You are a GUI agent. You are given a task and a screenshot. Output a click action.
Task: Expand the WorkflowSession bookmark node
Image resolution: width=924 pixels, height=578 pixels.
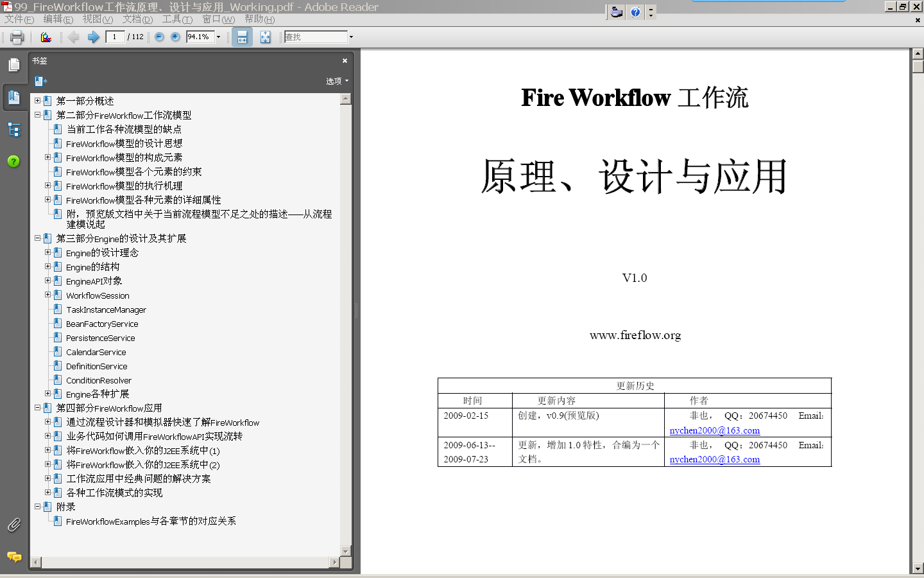point(48,295)
